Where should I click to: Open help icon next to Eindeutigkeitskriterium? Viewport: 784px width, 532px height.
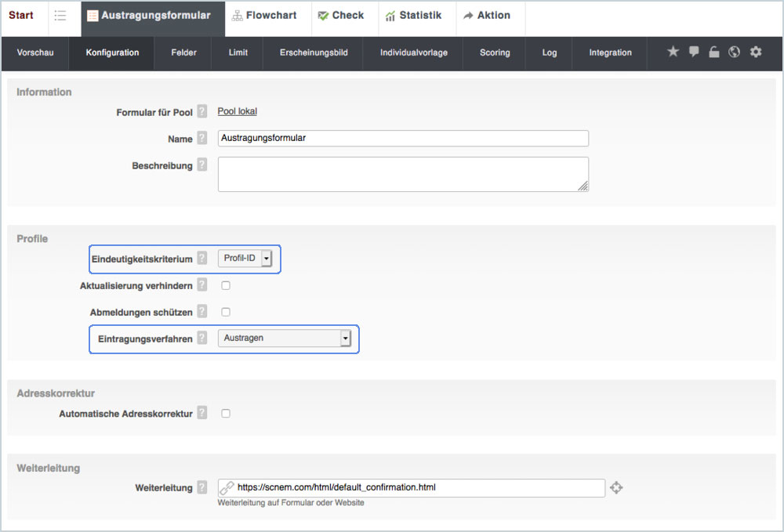202,259
